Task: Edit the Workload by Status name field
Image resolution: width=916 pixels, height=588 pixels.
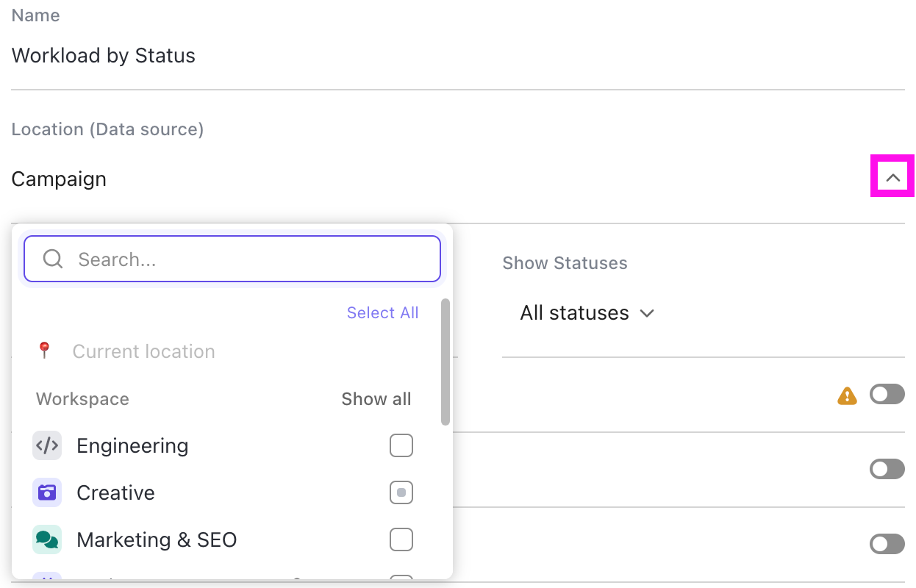Action: [457, 56]
